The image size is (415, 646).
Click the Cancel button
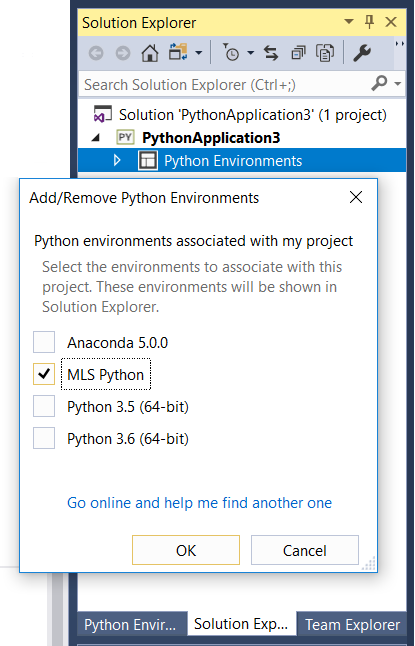coord(305,550)
